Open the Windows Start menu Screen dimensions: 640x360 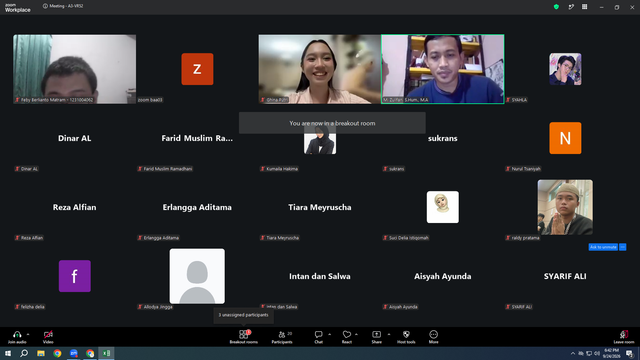[x=8, y=353]
